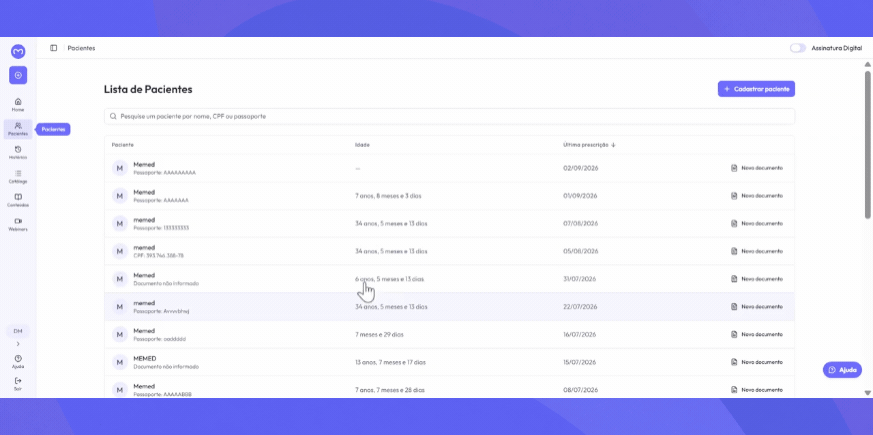Open Catálogo in the sidebar

[x=18, y=177]
